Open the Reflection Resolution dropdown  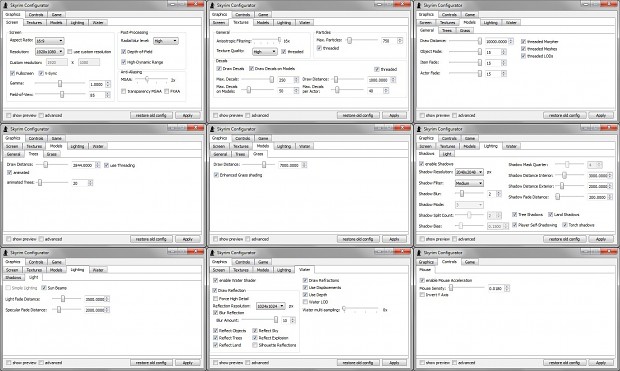tap(271, 306)
